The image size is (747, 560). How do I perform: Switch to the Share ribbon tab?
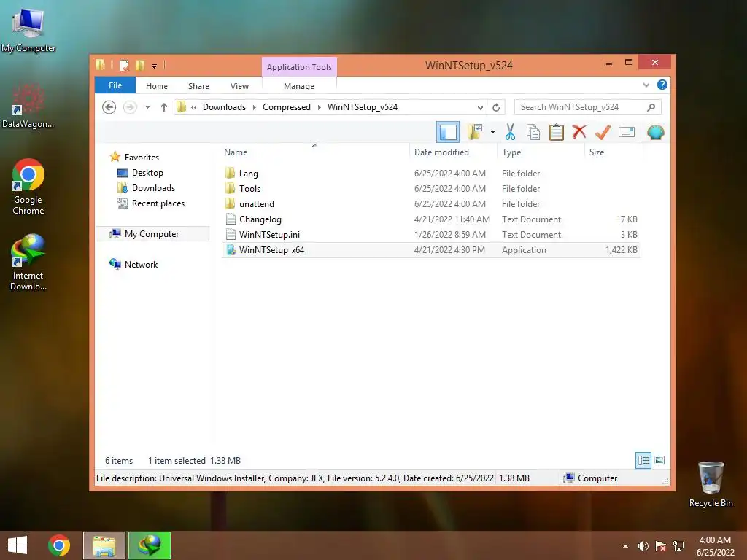[x=198, y=86]
